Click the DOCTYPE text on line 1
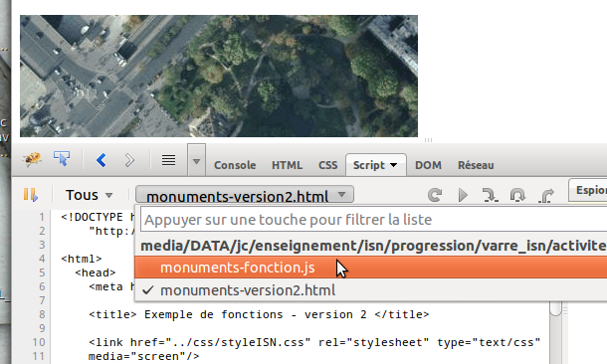Viewport: 607px width, 364px height. [98, 217]
